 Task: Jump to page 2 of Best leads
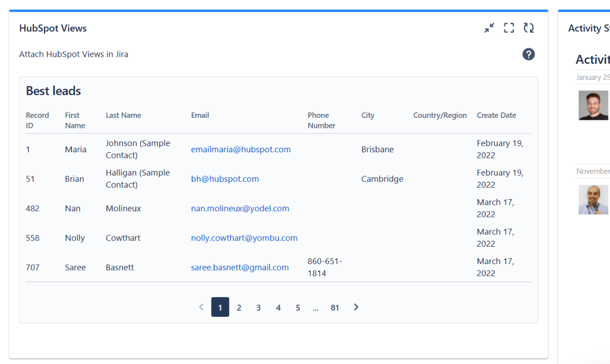point(239,307)
